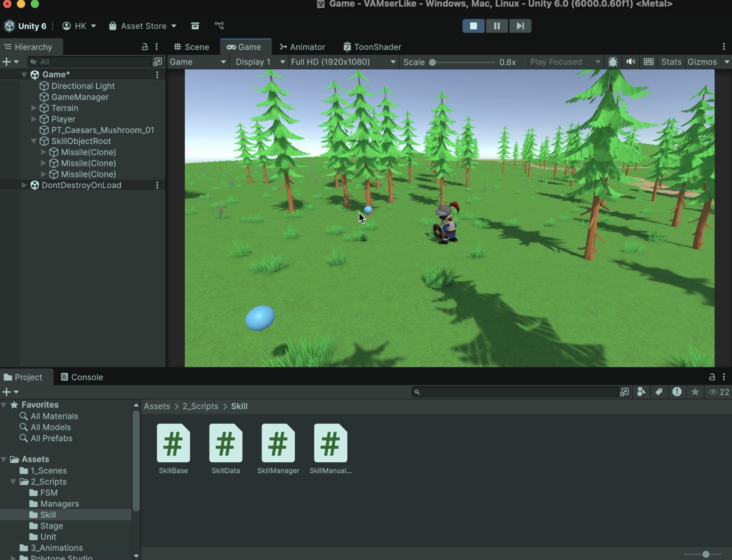Open the Hierarchy create plus dropdown
This screenshot has width=732, height=560.
coord(10,62)
